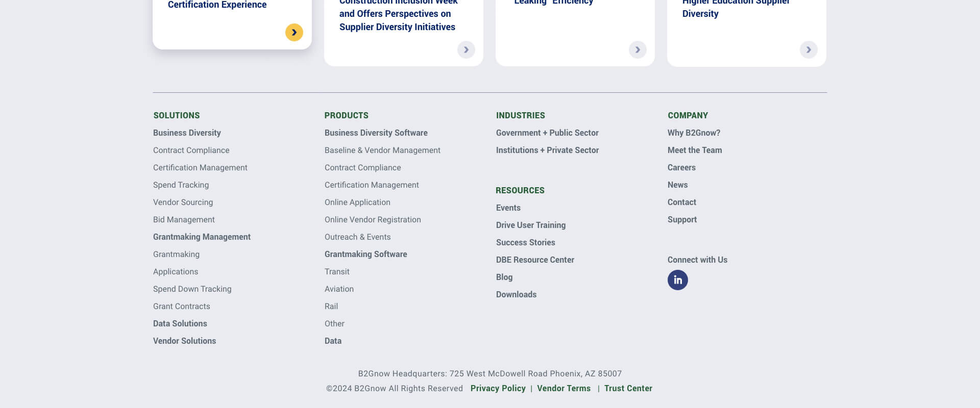The image size is (980, 408).
Task: Open Contract Compliance under Solutions
Action: [x=191, y=150]
